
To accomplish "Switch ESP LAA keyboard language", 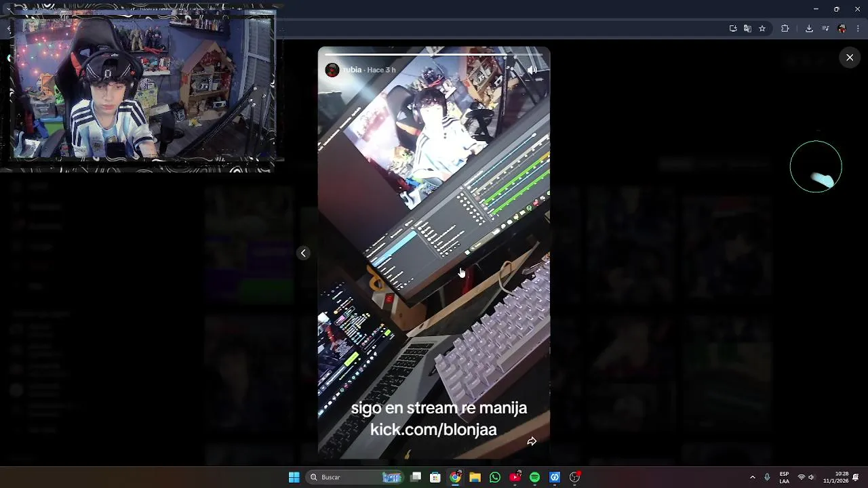I will pos(785,477).
